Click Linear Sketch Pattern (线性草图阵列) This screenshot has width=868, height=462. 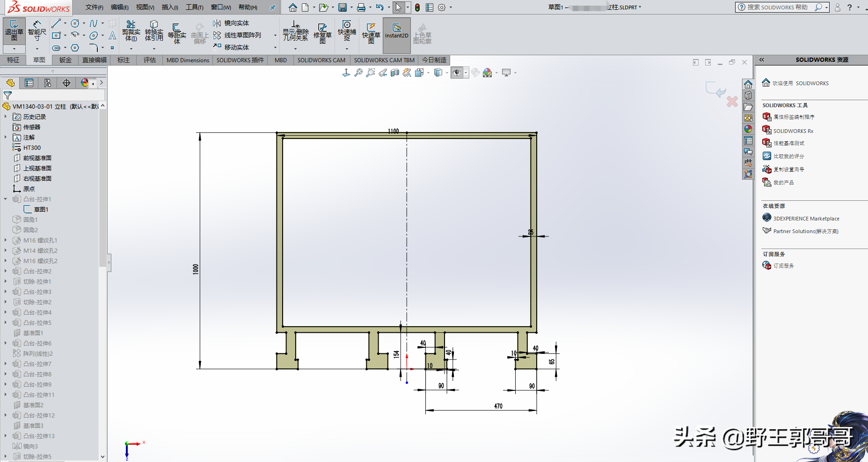(x=237, y=35)
